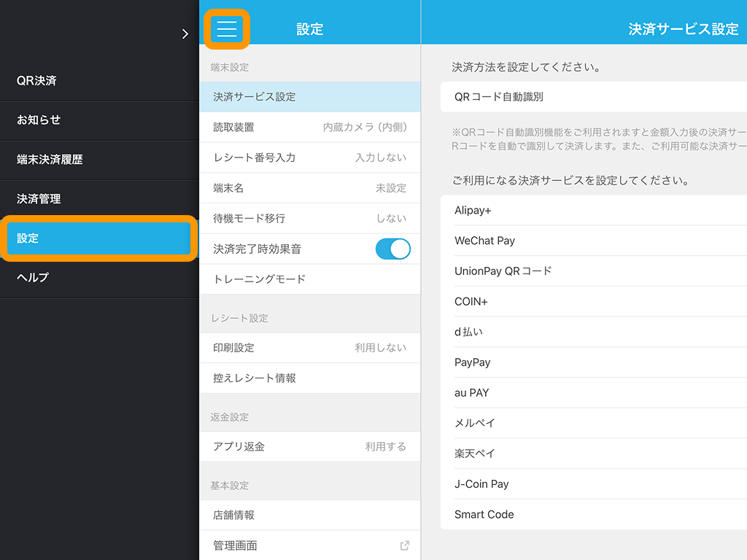Open ヘルプ from the side menu
This screenshot has width=747, height=560.
click(98, 278)
